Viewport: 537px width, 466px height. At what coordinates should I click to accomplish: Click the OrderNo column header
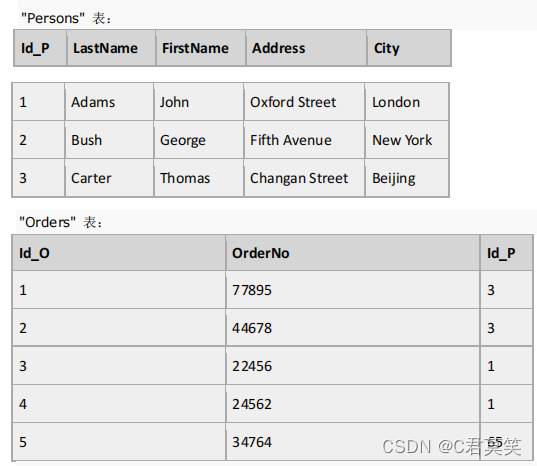(353, 253)
